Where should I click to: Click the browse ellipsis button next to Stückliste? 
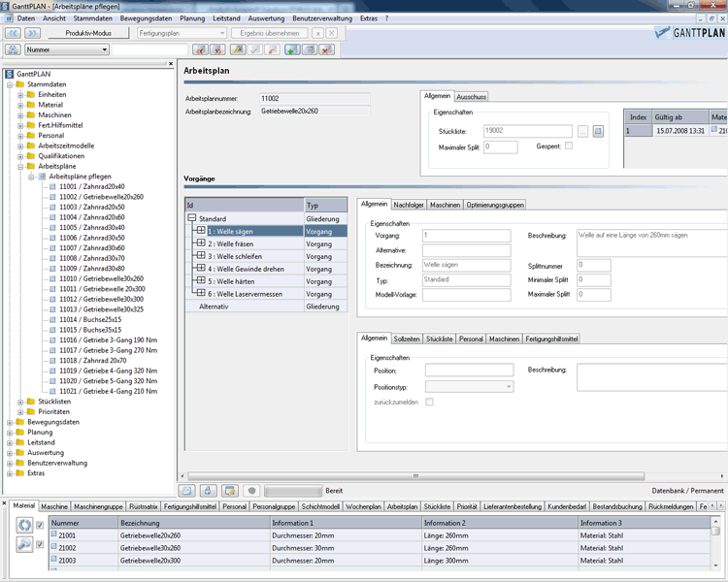[582, 131]
